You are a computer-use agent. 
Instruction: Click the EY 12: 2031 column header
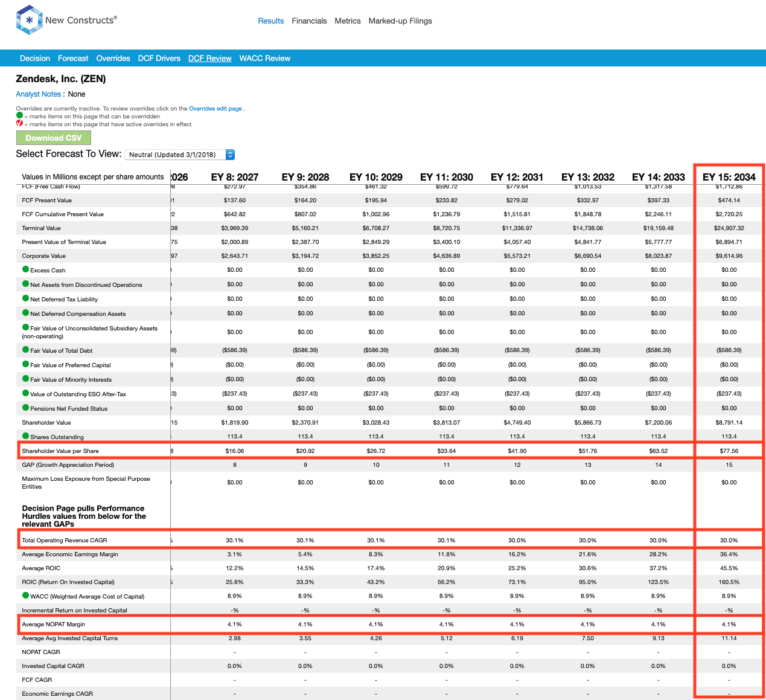[517, 177]
